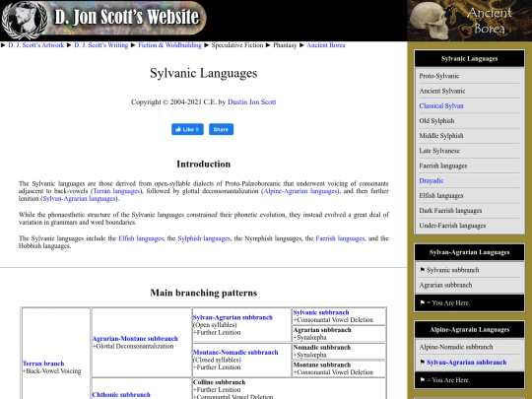Open the Sylphish languages link
This screenshot has width=532, height=399.
pos(204,238)
